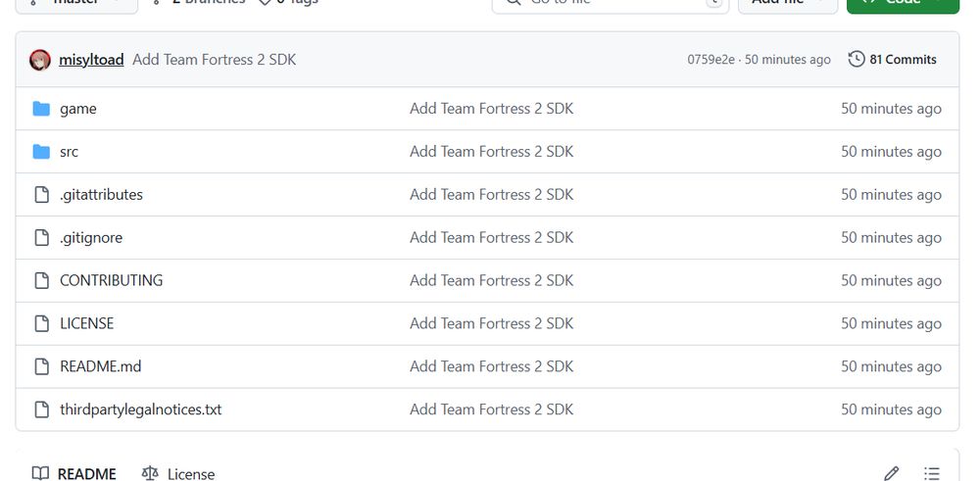Image resolution: width=980 pixels, height=481 pixels.
Task: Click the folder icon beside src
Action: pos(41,152)
